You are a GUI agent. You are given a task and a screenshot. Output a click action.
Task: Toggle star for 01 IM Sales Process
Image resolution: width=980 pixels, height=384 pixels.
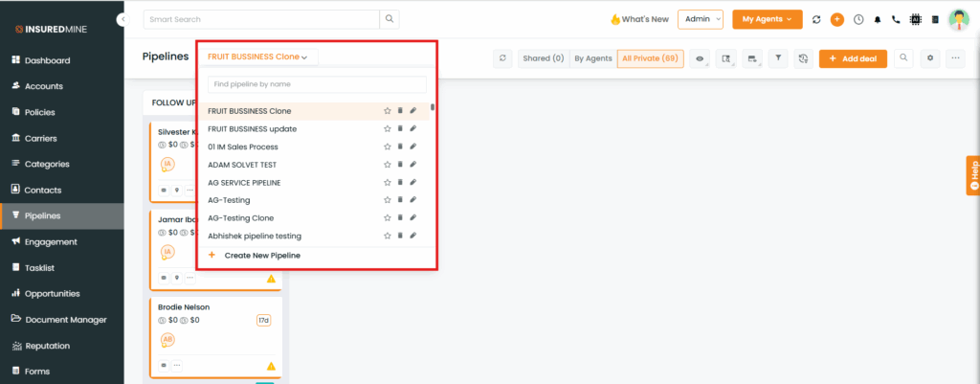pos(387,147)
